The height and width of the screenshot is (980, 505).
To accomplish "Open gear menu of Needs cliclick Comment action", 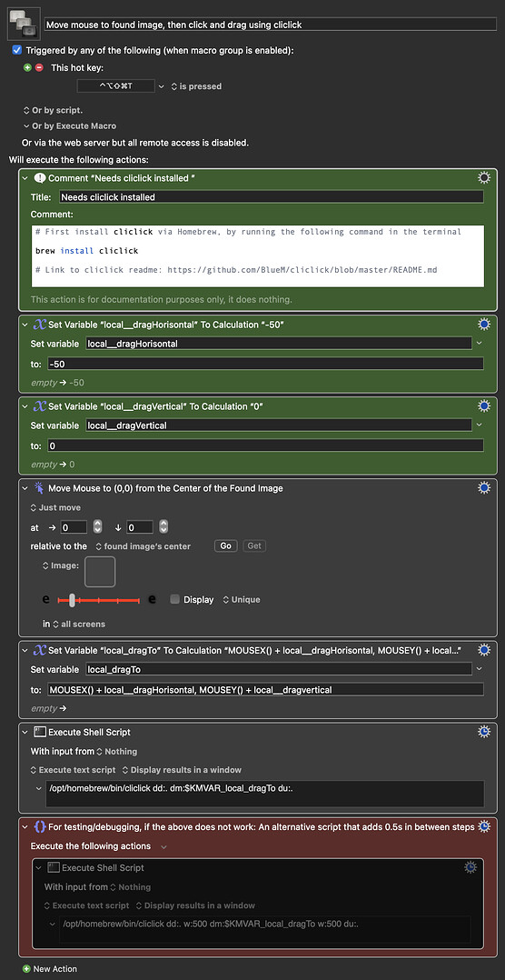I will pos(484,178).
